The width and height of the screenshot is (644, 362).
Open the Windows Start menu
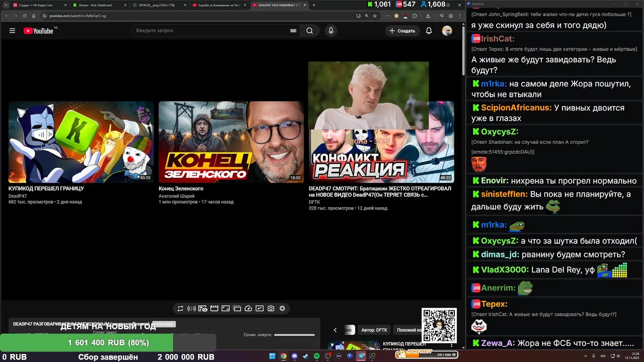pyautogui.click(x=272, y=356)
